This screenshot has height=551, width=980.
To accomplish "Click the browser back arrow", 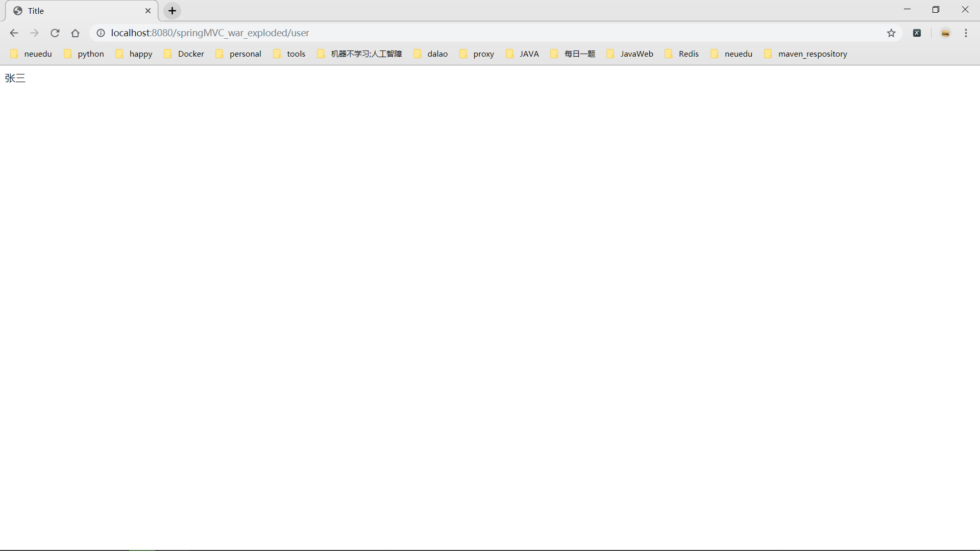I will point(14,33).
